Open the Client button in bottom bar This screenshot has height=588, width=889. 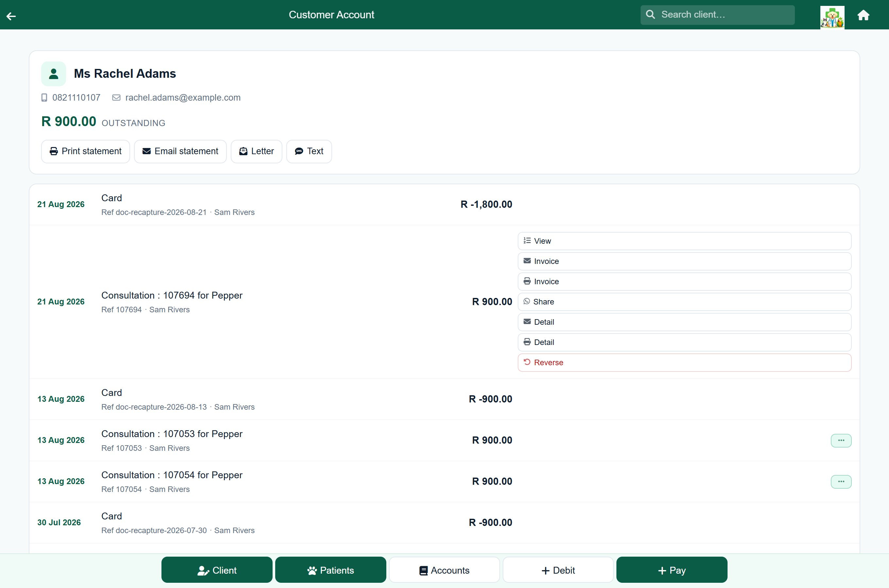tap(217, 570)
